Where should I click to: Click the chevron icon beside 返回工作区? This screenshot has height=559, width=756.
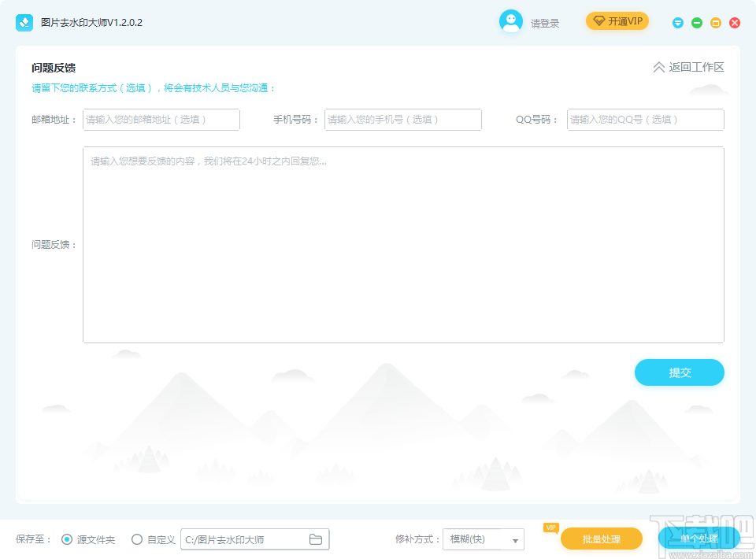tap(658, 67)
